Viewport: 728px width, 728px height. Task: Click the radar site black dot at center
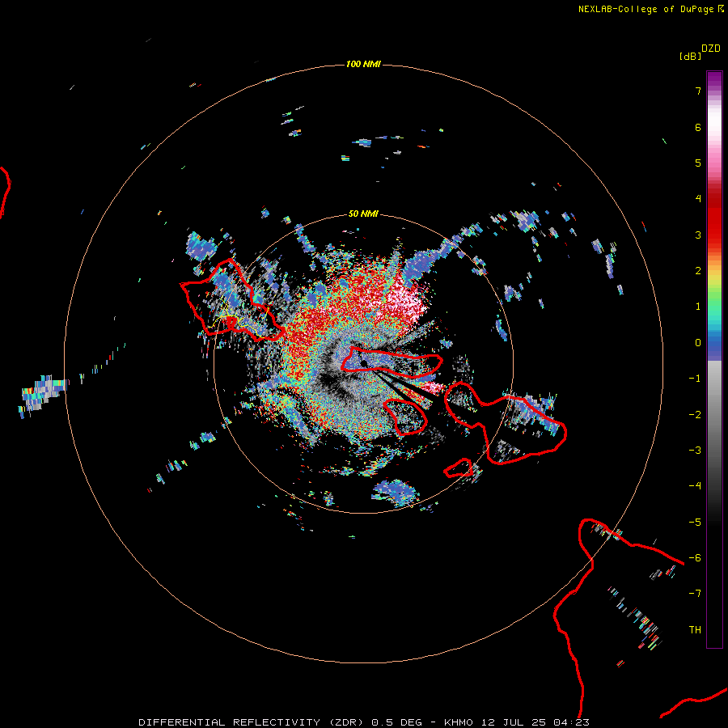(364, 363)
